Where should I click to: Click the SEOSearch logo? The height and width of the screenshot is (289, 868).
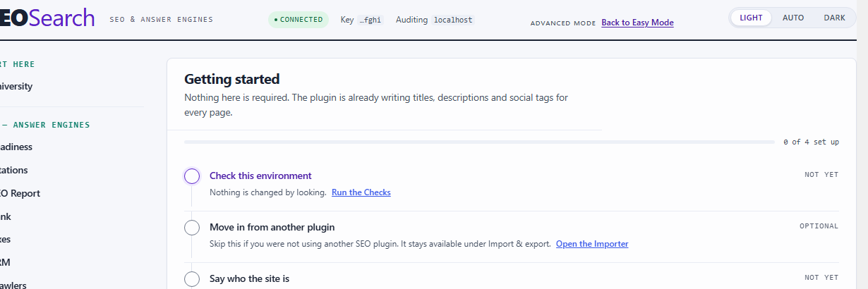(x=47, y=18)
